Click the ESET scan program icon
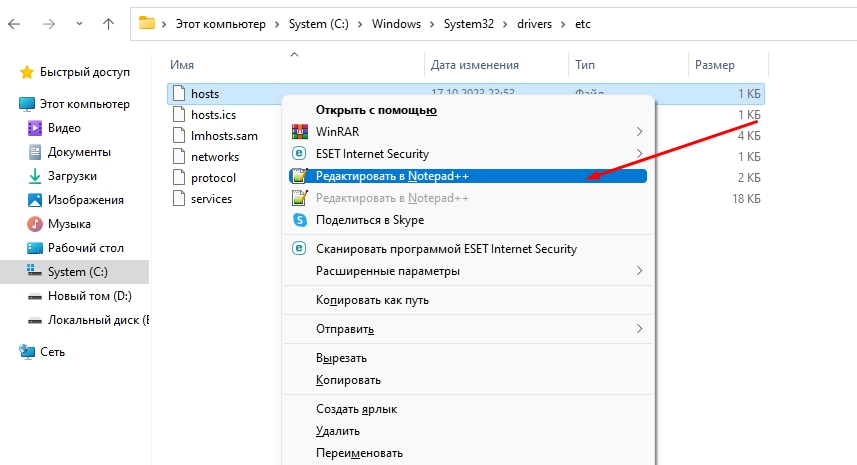This screenshot has height=465, width=857. click(298, 249)
